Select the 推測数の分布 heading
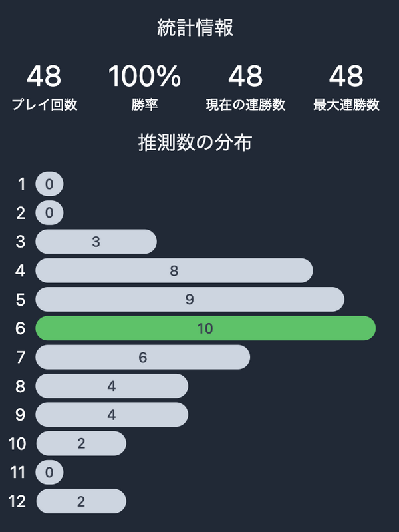This screenshot has height=532, width=399. [x=196, y=142]
